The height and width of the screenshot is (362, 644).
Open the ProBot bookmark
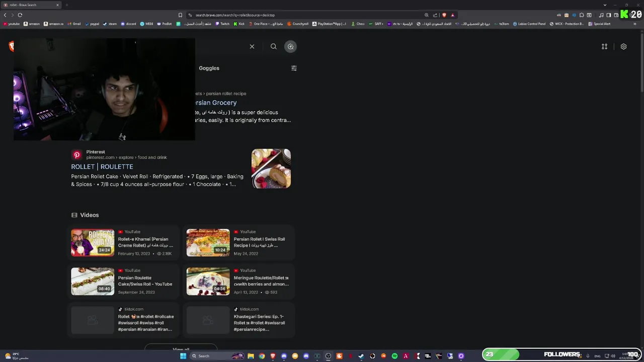(164, 24)
